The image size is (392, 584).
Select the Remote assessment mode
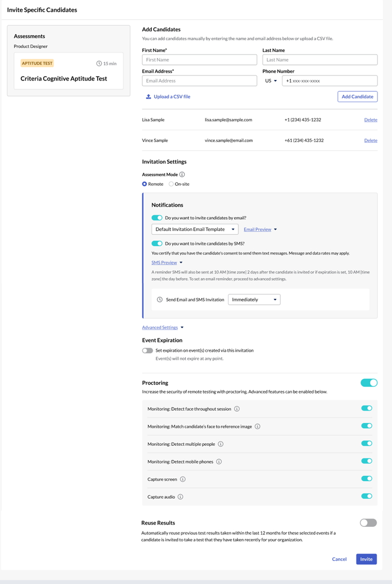pos(144,184)
